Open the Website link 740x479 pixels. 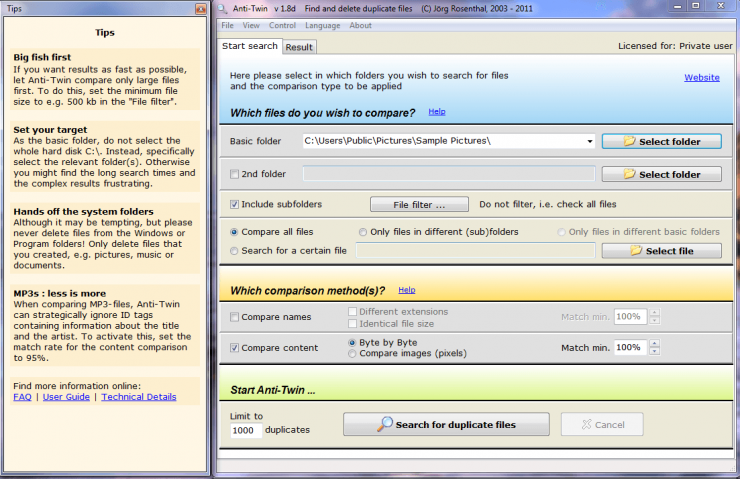[702, 77]
